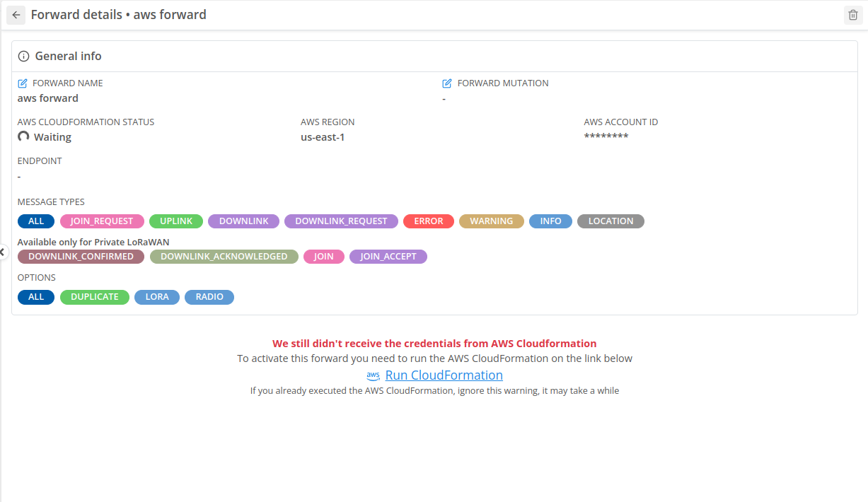This screenshot has width=868, height=502.
Task: Click the General info circle icon
Action: 24,56
